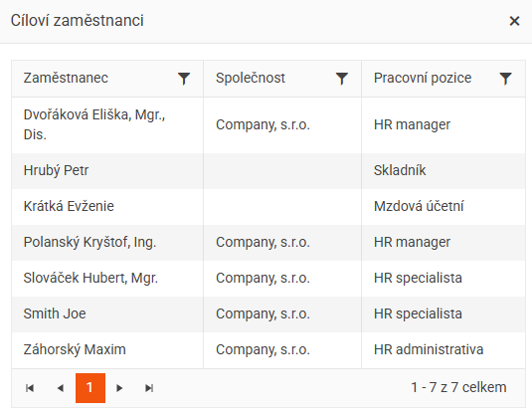Click HR administrativa position cell

(443, 350)
